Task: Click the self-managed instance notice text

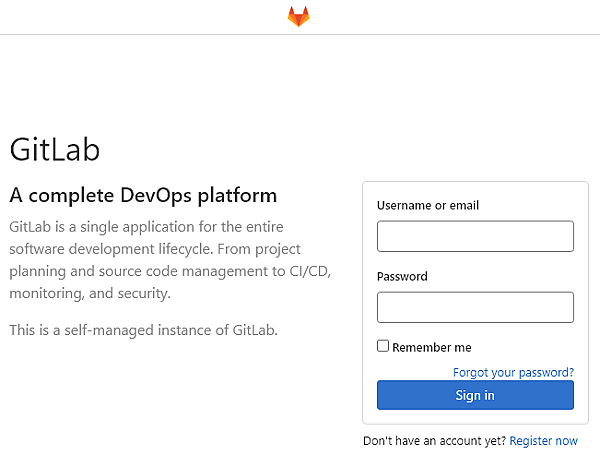Action: (143, 330)
